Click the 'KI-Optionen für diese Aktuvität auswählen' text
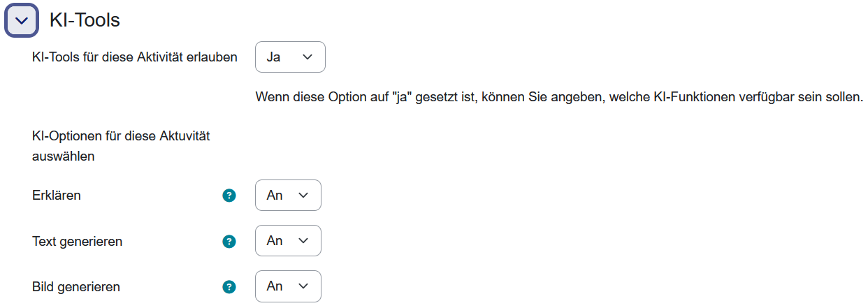 [x=121, y=147]
